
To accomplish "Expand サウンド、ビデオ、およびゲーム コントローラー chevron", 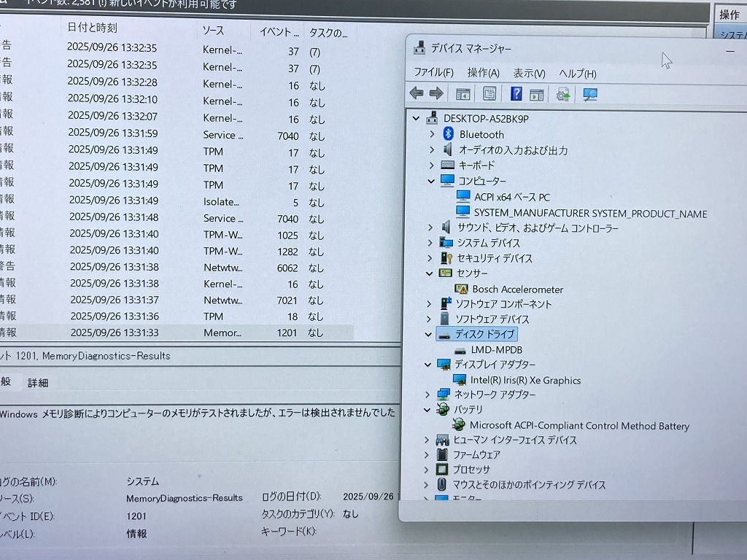I will (x=430, y=227).
